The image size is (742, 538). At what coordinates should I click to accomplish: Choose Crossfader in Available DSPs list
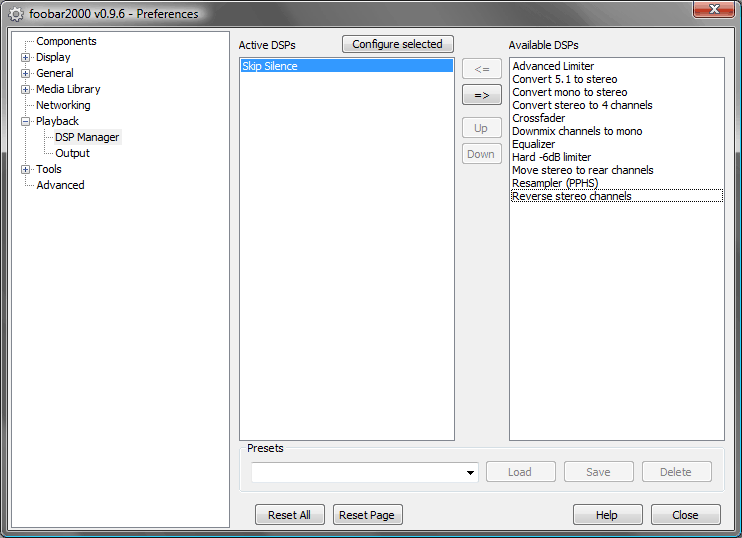coord(538,118)
